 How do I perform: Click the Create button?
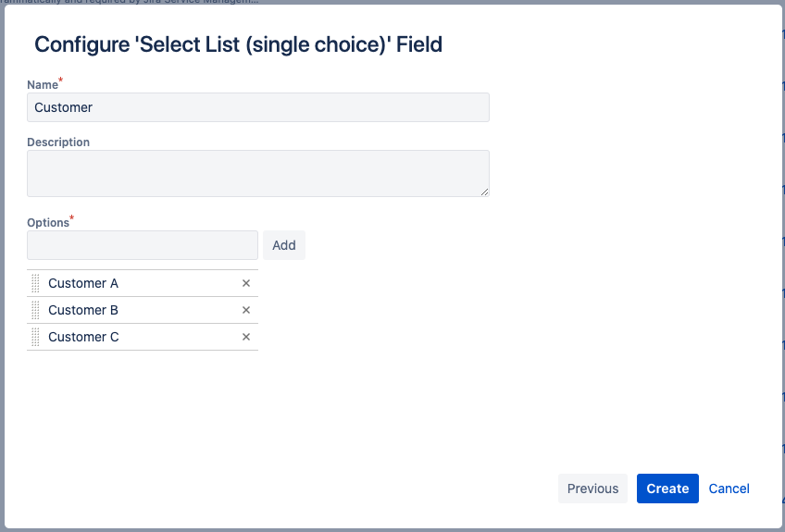click(x=667, y=489)
